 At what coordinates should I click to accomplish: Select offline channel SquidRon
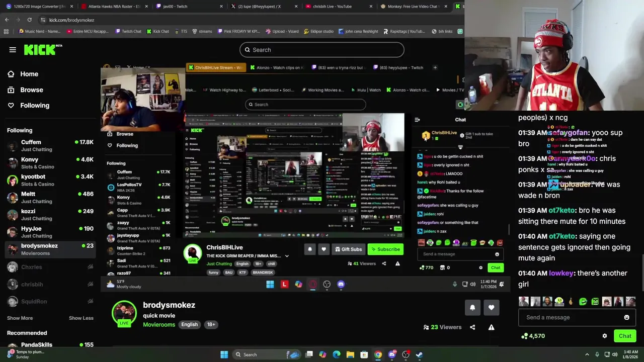click(50, 301)
